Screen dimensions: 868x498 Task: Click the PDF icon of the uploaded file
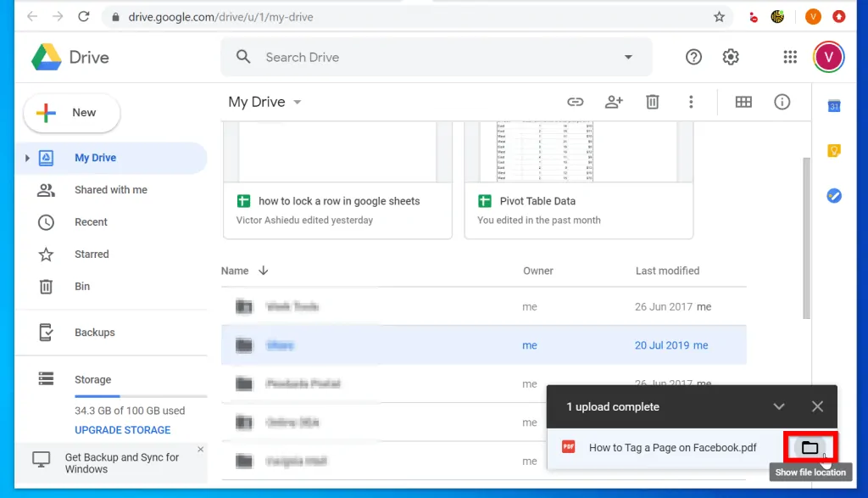click(x=569, y=446)
